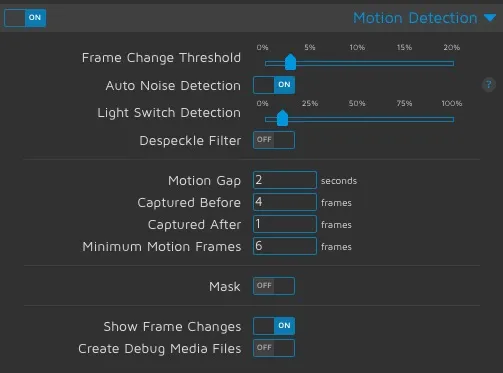Enable the Despeckle Filter
The height and width of the screenshot is (373, 503).
click(274, 140)
